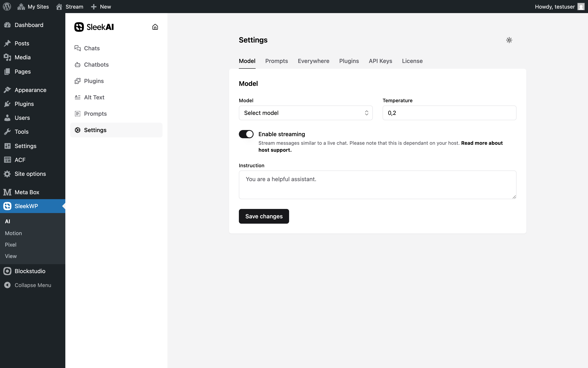This screenshot has height=368, width=588.
Task: Click the Chatbots robot icon
Action: [78, 64]
